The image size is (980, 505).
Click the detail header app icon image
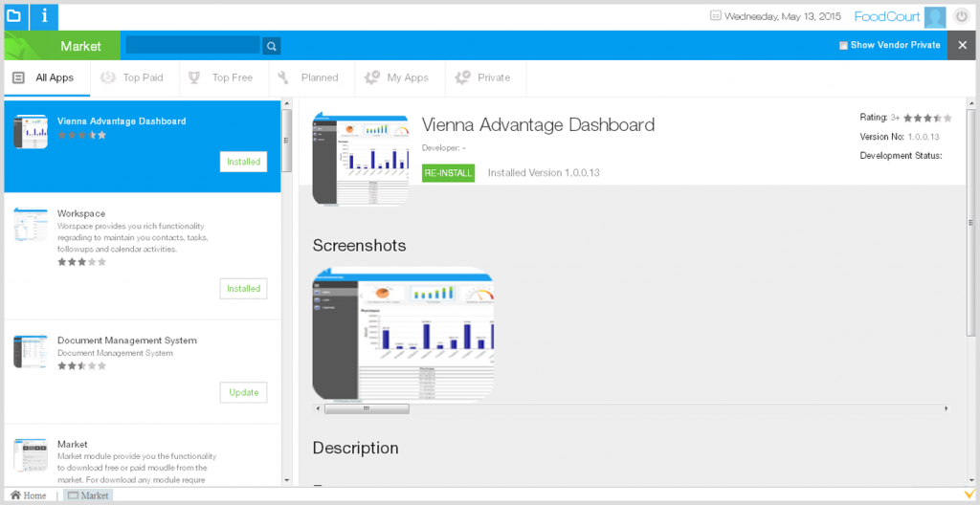click(361, 160)
